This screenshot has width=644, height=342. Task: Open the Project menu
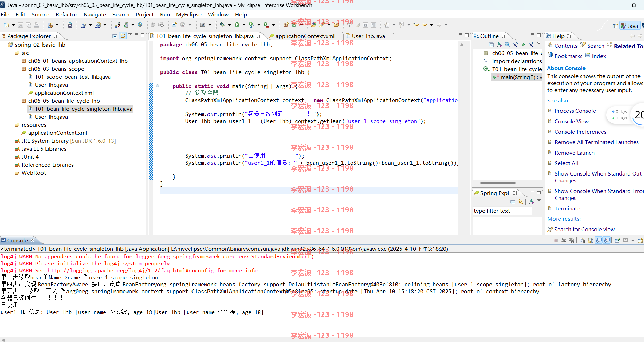(145, 14)
